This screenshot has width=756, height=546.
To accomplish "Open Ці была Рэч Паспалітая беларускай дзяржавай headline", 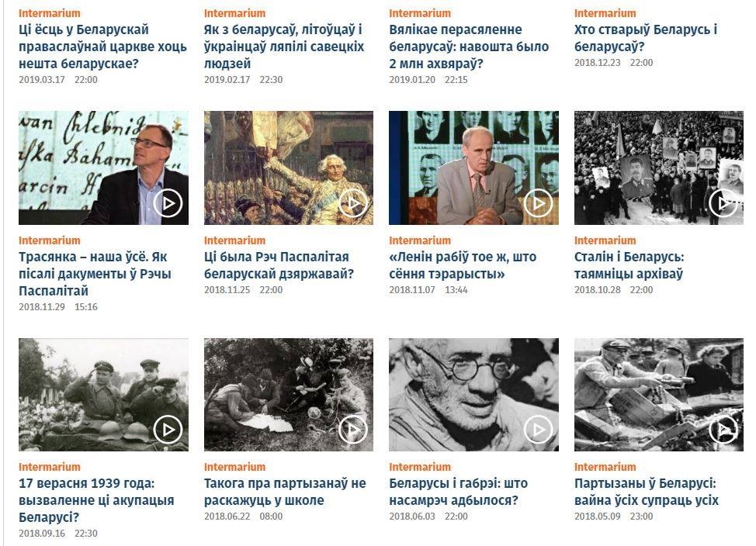I will (279, 265).
